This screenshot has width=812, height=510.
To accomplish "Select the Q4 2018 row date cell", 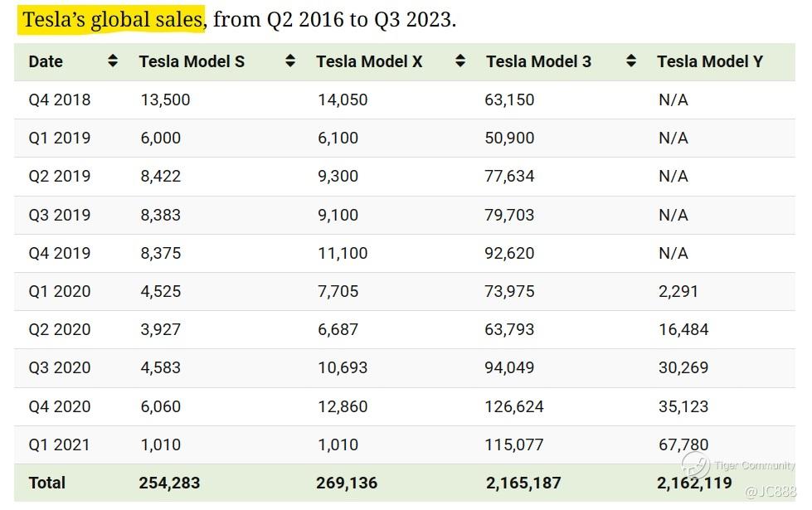I will (60, 100).
